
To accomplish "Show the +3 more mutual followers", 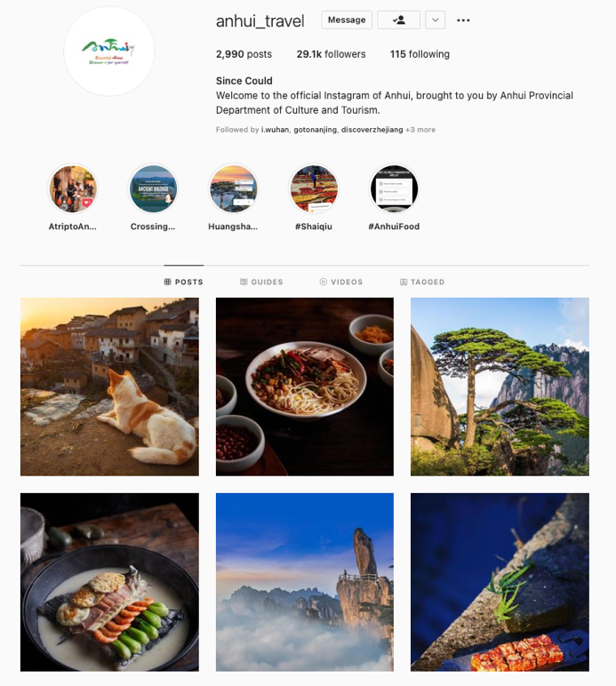I will (420, 130).
